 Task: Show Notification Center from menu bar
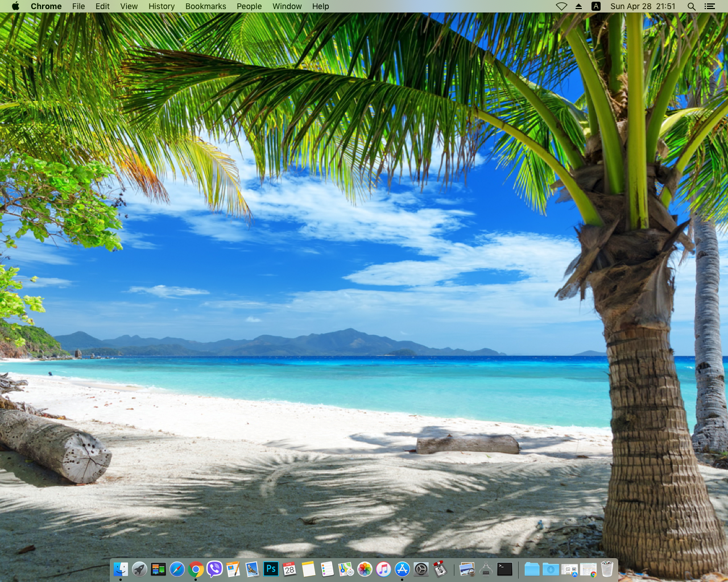[x=709, y=6]
